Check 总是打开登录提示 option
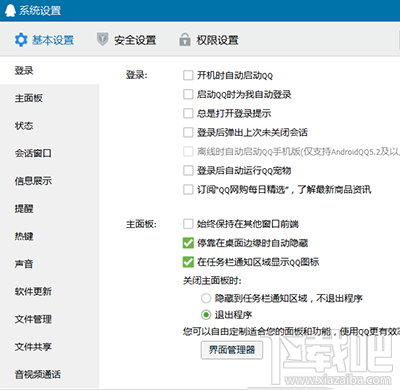 tap(188, 113)
